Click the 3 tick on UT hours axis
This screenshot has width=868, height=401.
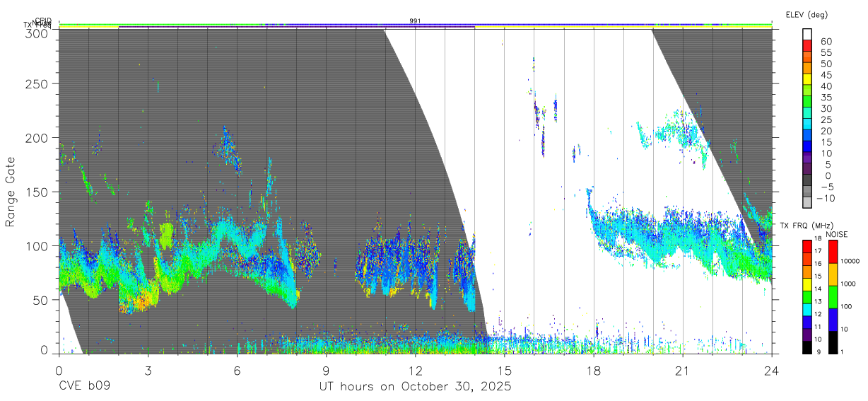coord(148,371)
